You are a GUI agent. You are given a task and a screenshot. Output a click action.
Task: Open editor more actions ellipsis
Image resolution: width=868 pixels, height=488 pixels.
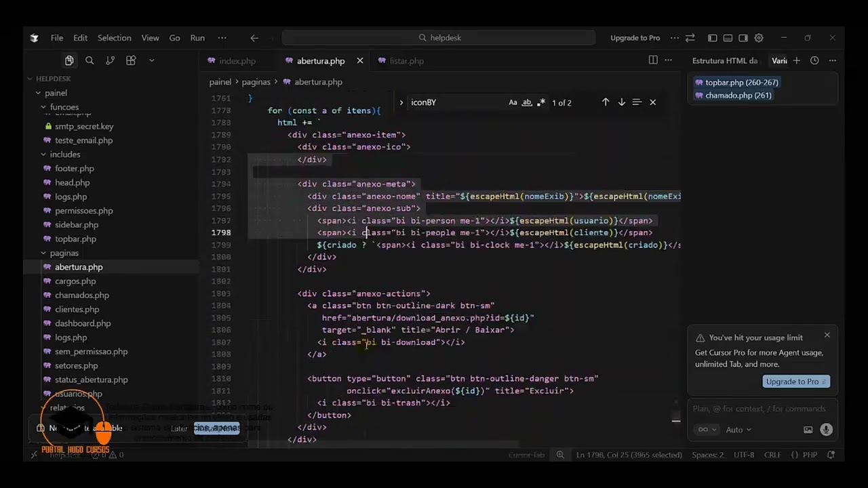click(669, 60)
